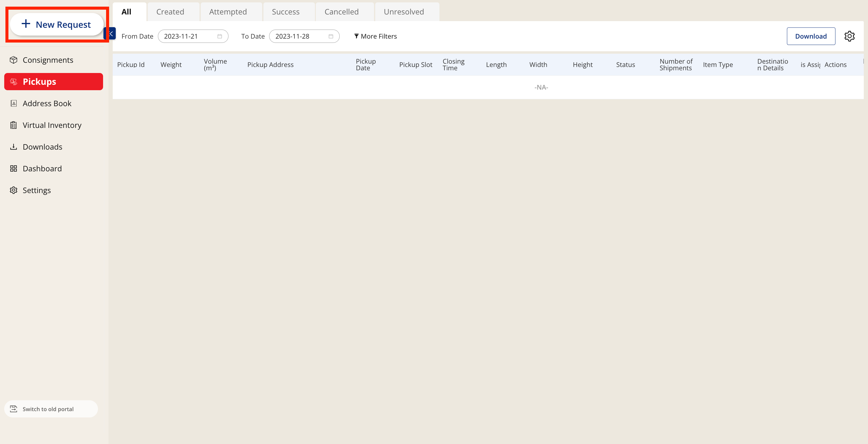Open To Date calendar picker icon
This screenshot has width=868, height=444.
[331, 36]
